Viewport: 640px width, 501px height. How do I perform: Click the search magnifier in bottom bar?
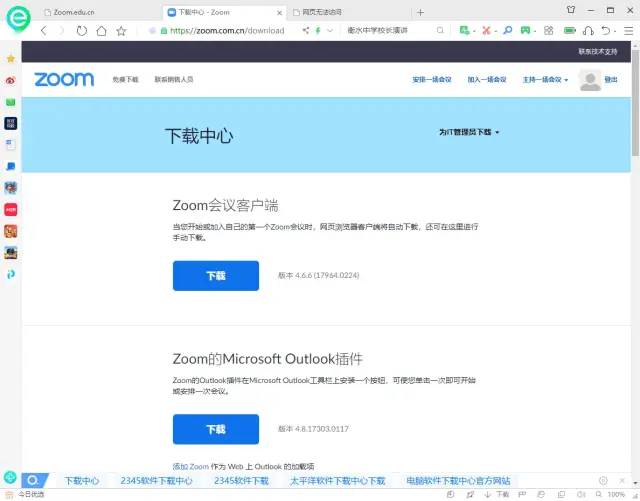tap(32, 481)
